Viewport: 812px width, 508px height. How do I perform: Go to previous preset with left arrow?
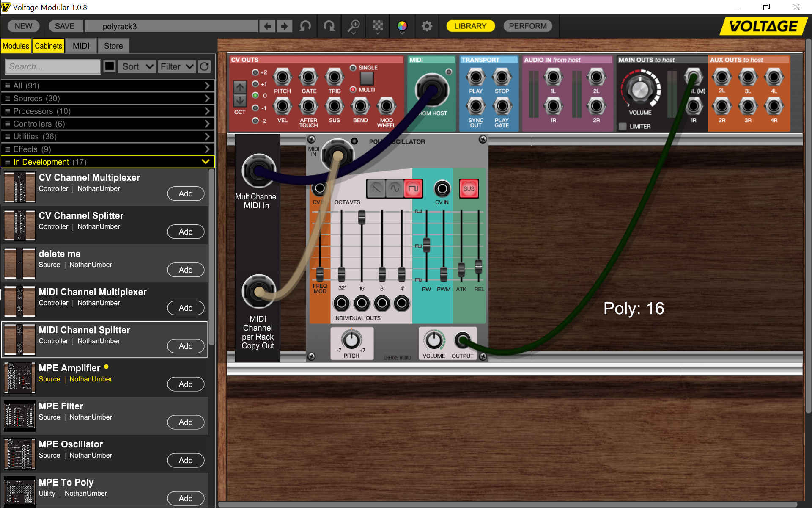(267, 26)
